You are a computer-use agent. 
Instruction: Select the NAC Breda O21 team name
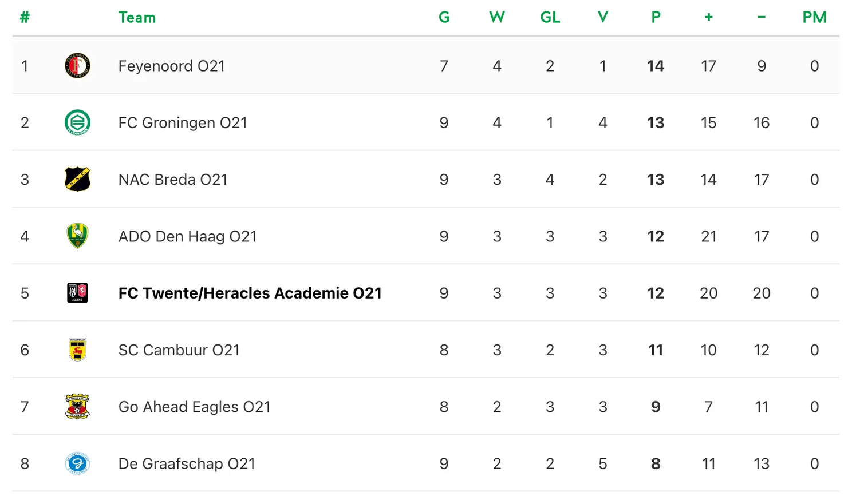coord(173,180)
